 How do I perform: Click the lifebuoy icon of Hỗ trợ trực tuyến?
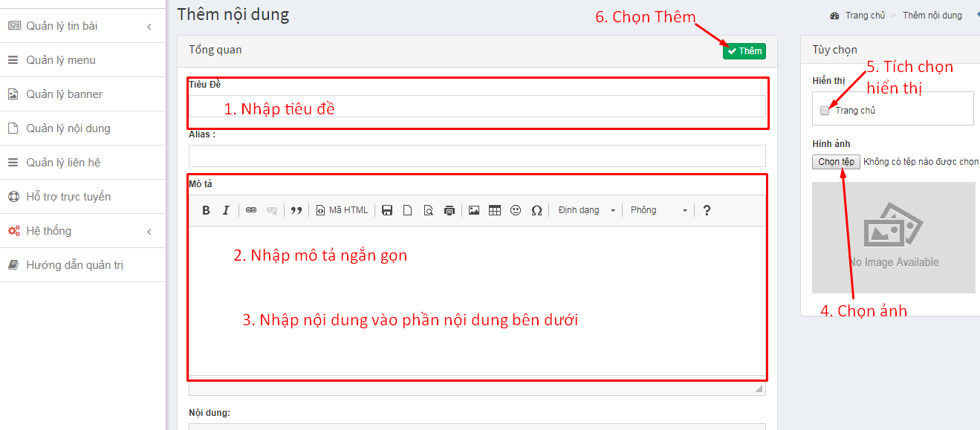13,197
